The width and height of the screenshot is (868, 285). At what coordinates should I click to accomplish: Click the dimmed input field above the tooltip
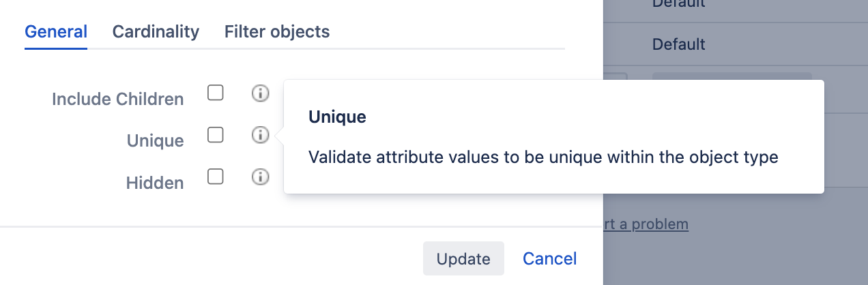[x=732, y=76]
